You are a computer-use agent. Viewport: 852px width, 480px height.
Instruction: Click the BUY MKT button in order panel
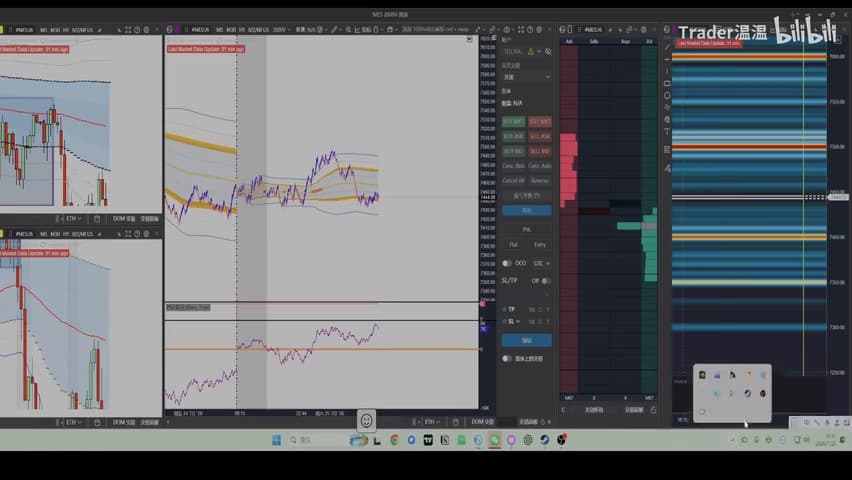coord(513,122)
